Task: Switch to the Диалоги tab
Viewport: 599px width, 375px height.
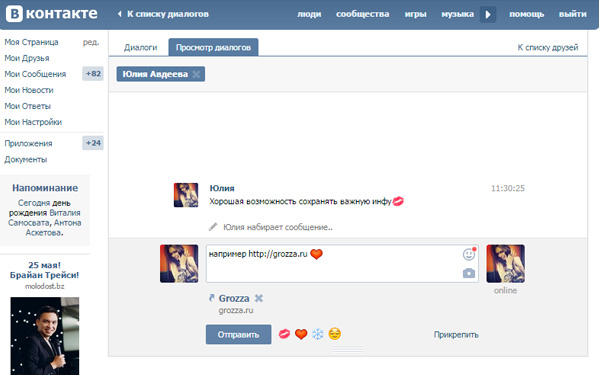Action: pos(140,47)
